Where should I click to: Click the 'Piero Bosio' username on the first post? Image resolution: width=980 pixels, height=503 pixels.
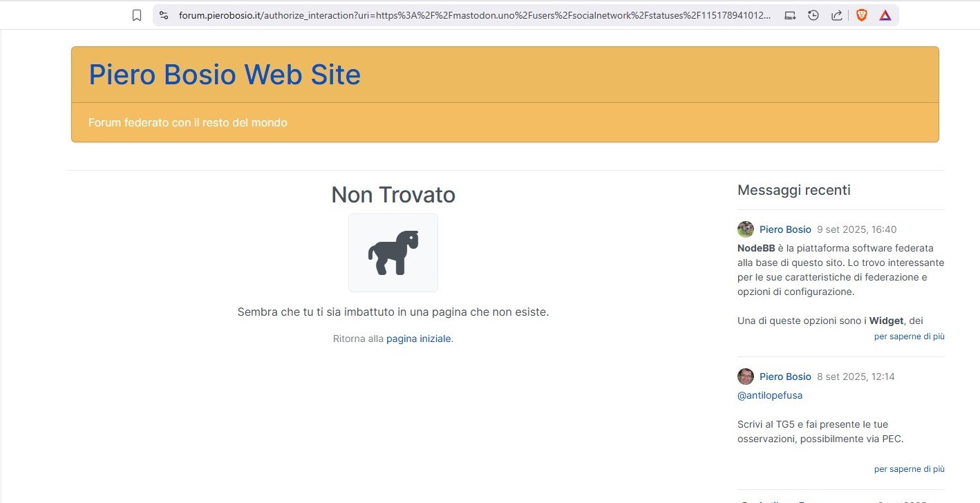[785, 229]
